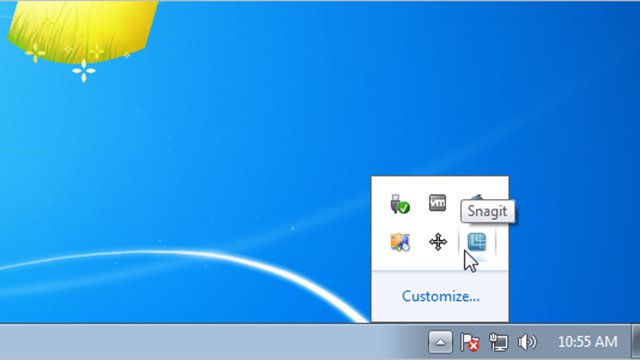The width and height of the screenshot is (640, 360).
Task: Click the 10:55 AM clock
Action: (x=587, y=342)
